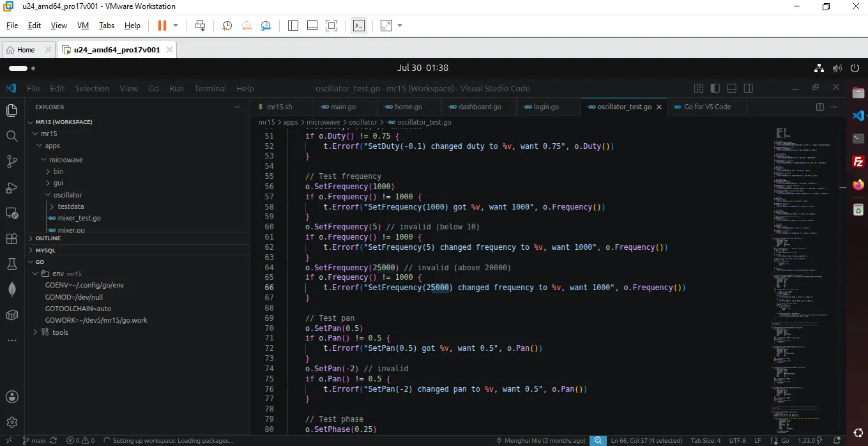Toggle Secondary Side Bar visibility
Image resolution: width=868 pixels, height=446 pixels.
[749, 88]
